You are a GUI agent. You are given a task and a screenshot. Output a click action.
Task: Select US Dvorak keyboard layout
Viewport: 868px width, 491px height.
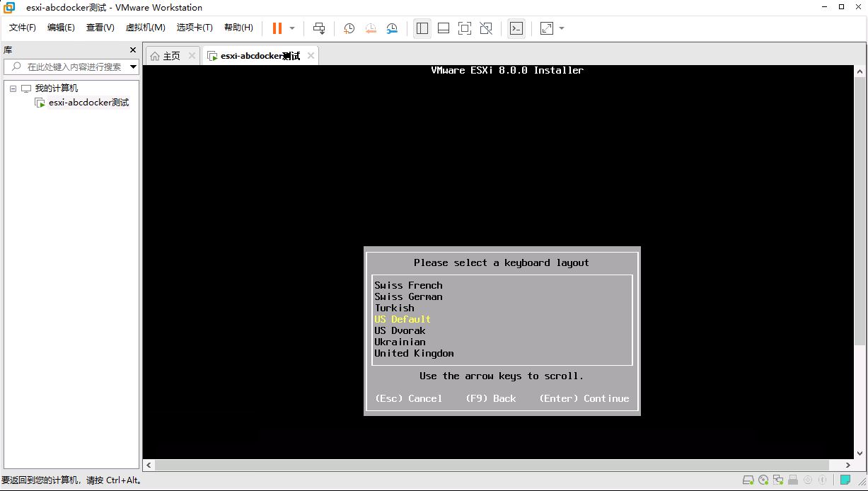(x=400, y=330)
